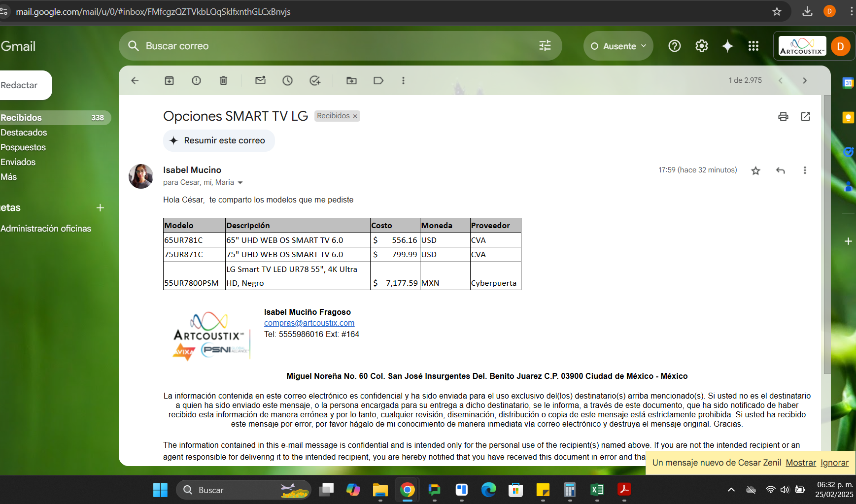
Task: Open Google Calendar side panel
Action: coord(848,83)
